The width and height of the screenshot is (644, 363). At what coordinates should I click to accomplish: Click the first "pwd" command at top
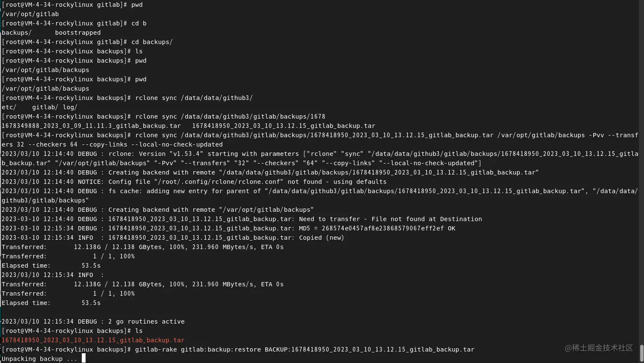tap(137, 5)
